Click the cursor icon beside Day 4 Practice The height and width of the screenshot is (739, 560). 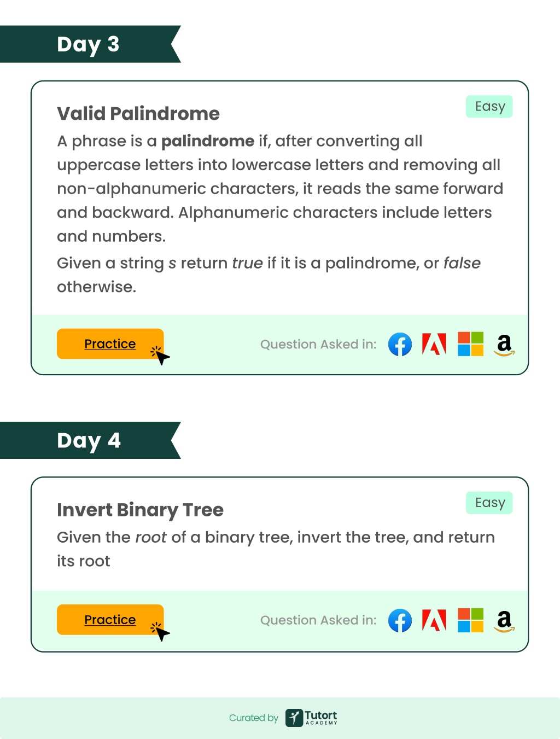(x=160, y=631)
